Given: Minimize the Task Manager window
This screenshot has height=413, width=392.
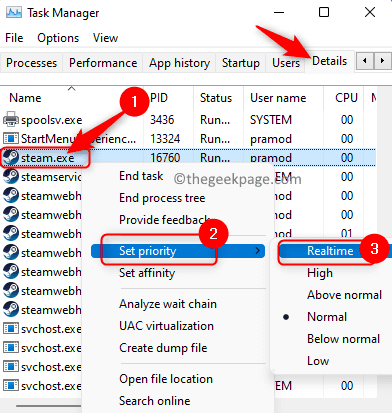Looking at the screenshot, I should coord(279,13).
